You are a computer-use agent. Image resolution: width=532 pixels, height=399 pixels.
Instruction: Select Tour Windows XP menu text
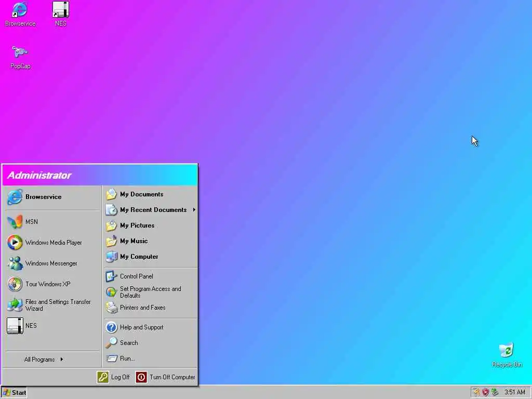coord(48,284)
